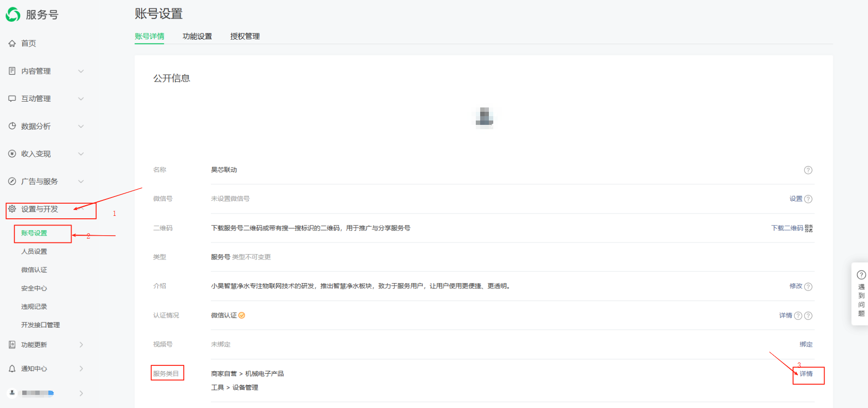Image resolution: width=868 pixels, height=408 pixels.
Task: Open the 功能更新 arrow
Action: click(81, 345)
